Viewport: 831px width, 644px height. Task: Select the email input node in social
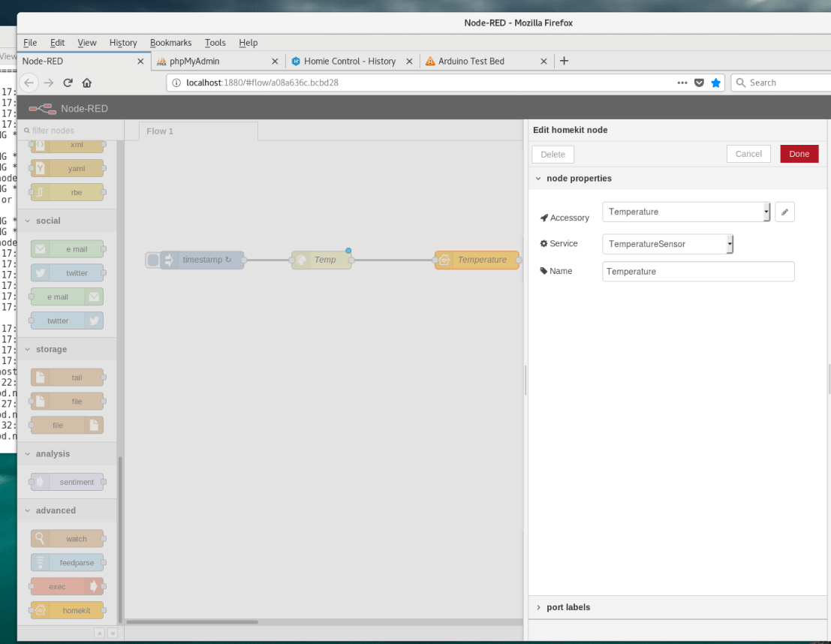coord(68,249)
